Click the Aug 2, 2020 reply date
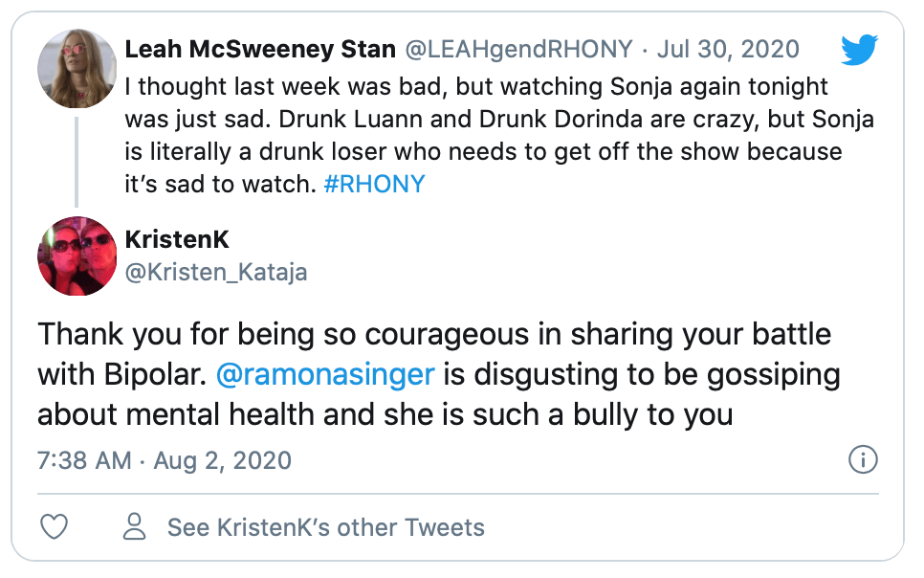This screenshot has width=924, height=578. 222,460
